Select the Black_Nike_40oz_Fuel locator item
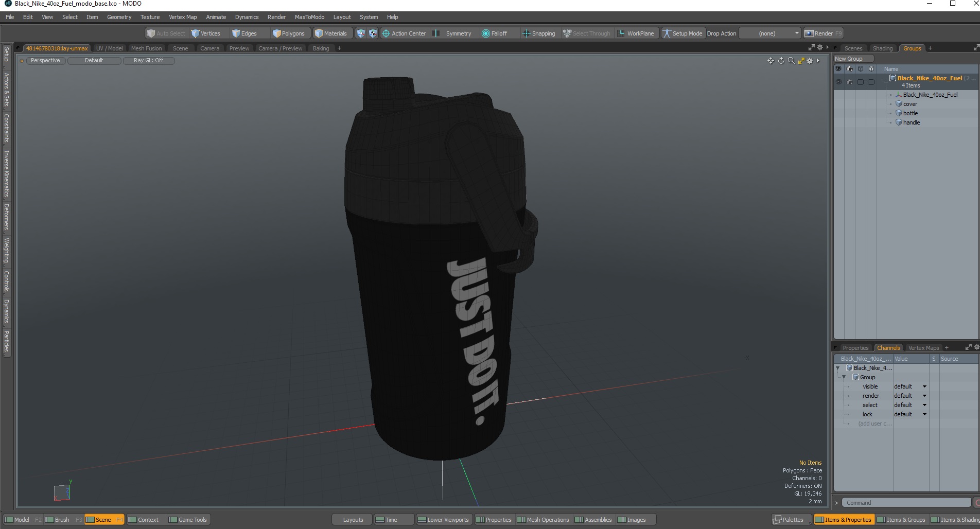The width and height of the screenshot is (980, 529). [x=930, y=95]
